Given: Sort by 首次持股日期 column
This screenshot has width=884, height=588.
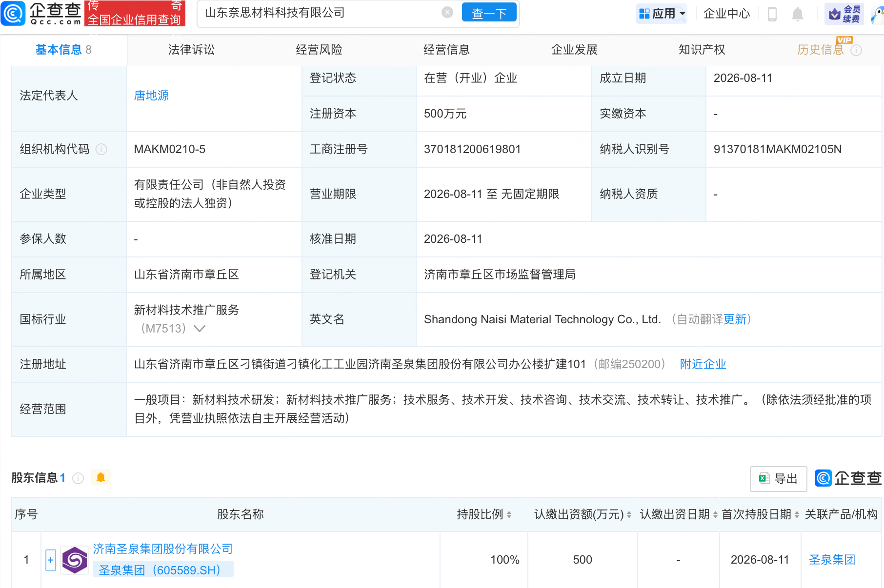Looking at the screenshot, I should pyautogui.click(x=797, y=515).
